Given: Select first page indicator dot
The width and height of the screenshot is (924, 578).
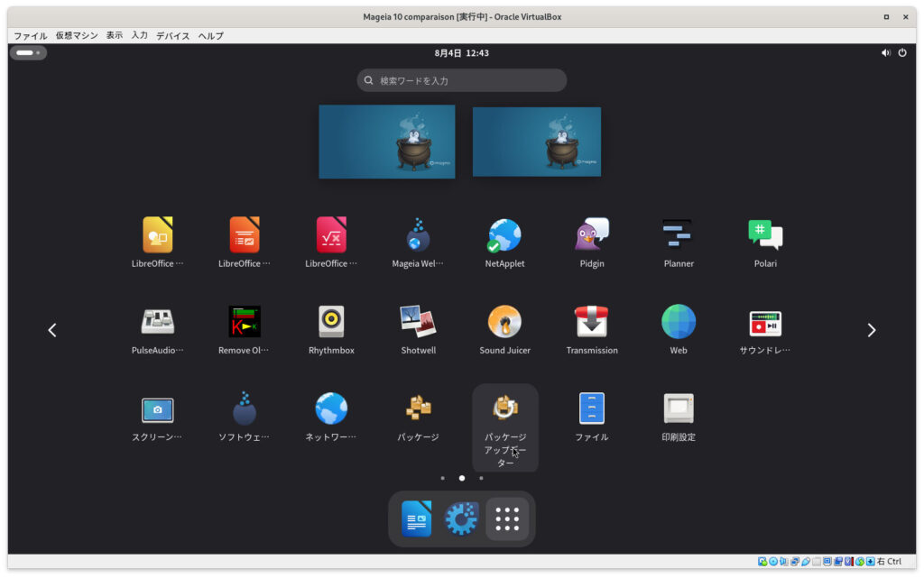Looking at the screenshot, I should pos(442,479).
